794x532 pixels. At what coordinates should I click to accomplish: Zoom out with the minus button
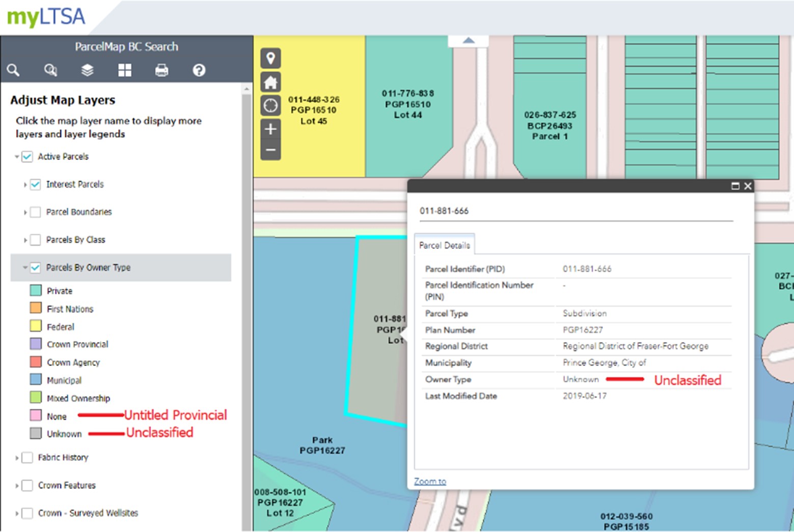271,150
